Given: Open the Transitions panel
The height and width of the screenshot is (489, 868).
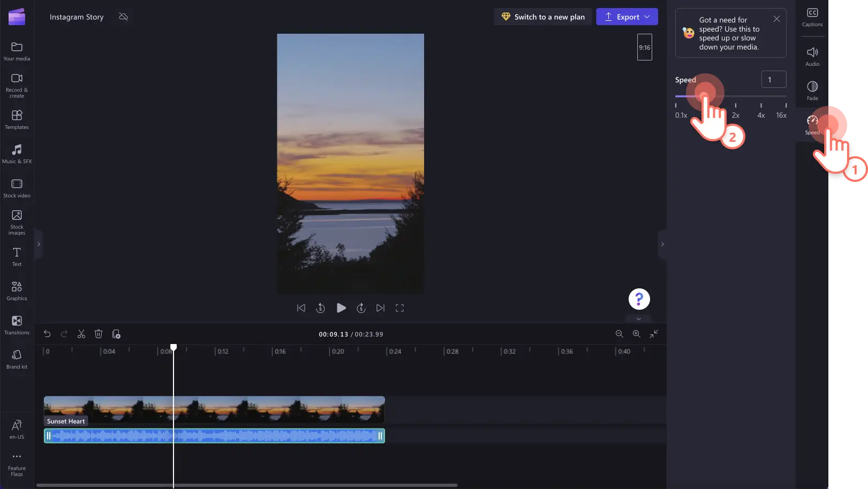Looking at the screenshot, I should 17,325.
